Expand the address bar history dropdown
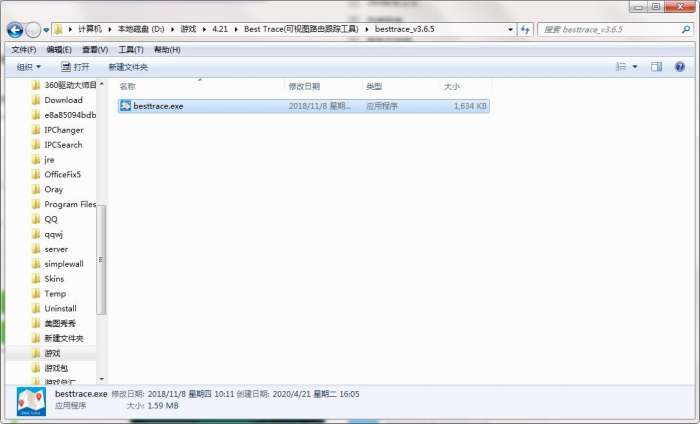700x424 pixels. pos(510,29)
